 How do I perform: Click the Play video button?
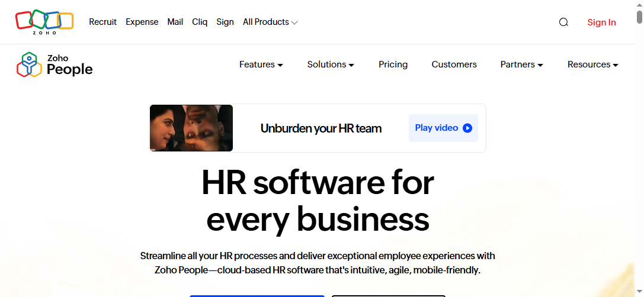coord(443,128)
